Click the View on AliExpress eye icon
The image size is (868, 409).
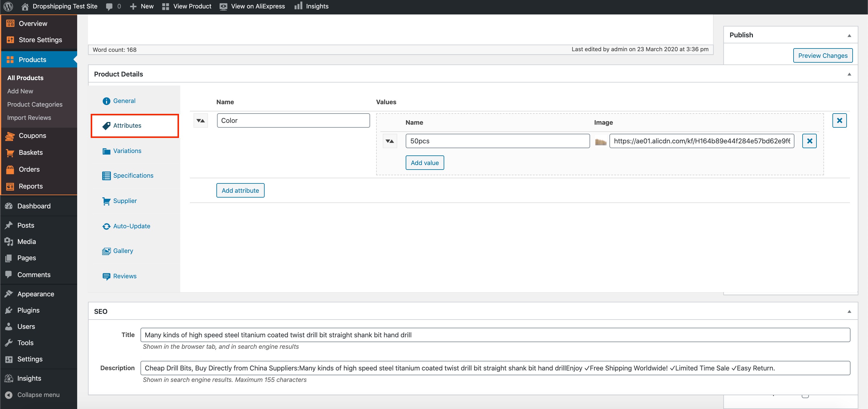point(223,6)
